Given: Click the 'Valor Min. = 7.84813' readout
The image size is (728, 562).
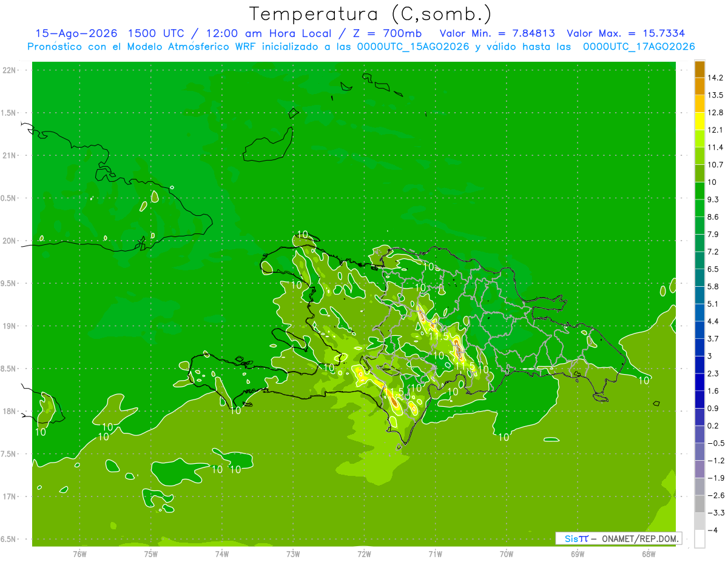Looking at the screenshot, I should coord(497,33).
